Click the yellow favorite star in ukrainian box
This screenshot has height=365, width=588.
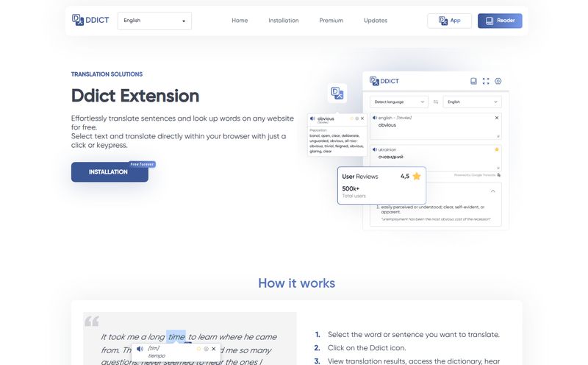coord(497,149)
